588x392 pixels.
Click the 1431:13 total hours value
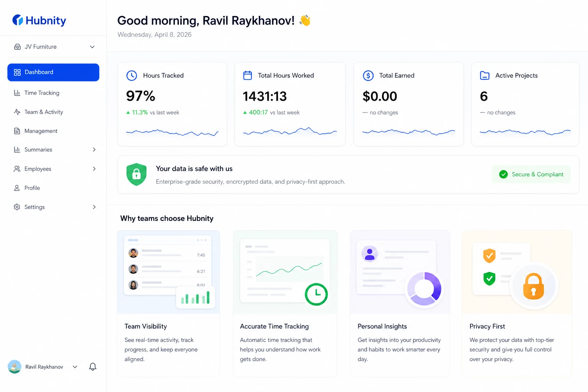[x=265, y=96]
